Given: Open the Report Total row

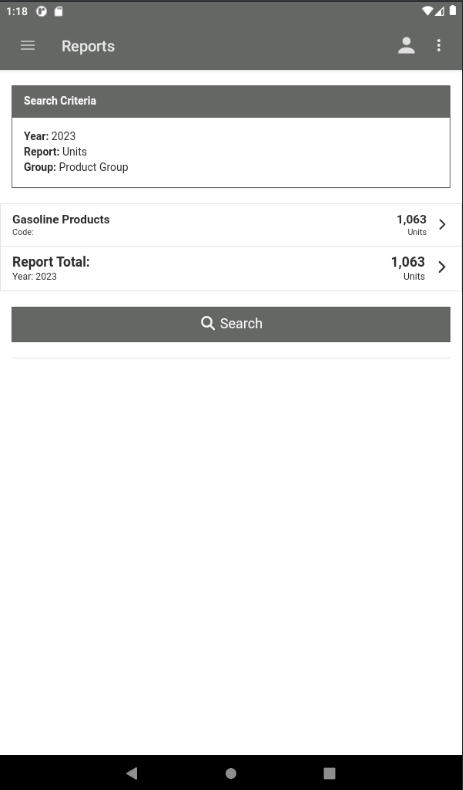Looking at the screenshot, I should click(231, 268).
